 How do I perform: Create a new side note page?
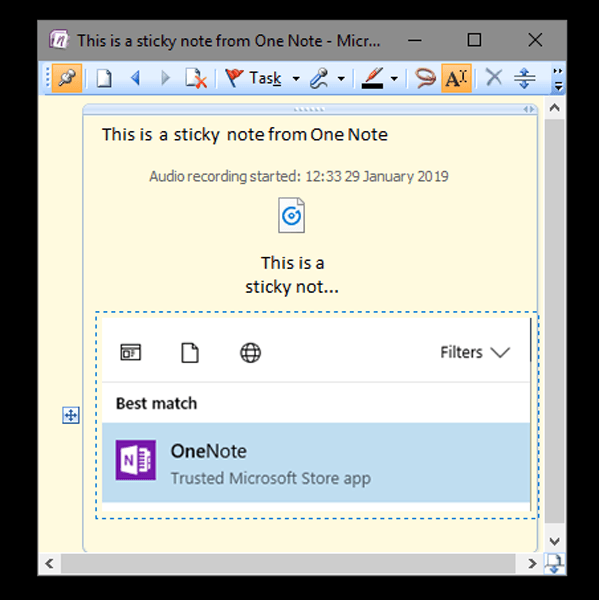click(x=104, y=78)
